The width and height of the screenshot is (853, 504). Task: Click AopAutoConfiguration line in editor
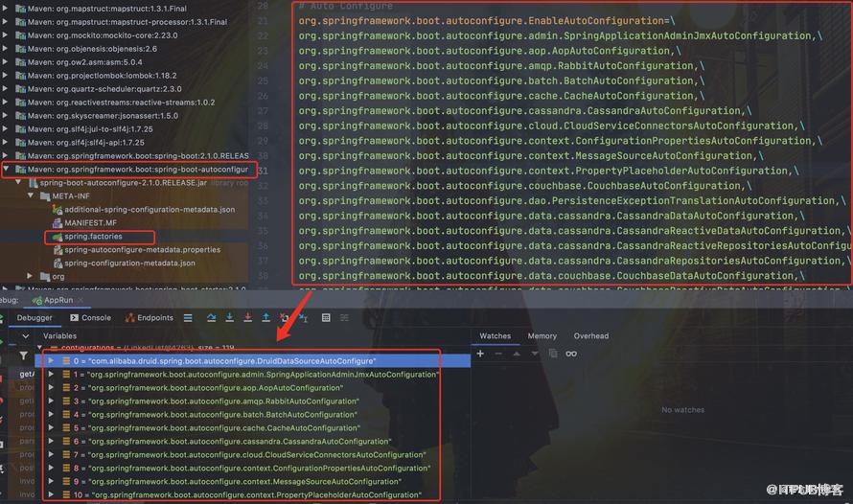point(489,51)
